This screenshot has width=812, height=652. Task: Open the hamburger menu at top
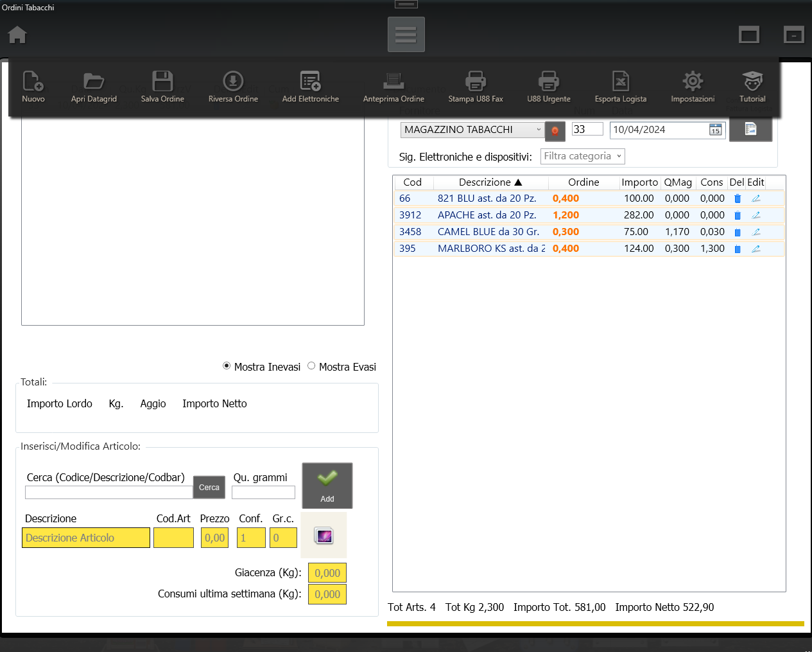tap(406, 35)
